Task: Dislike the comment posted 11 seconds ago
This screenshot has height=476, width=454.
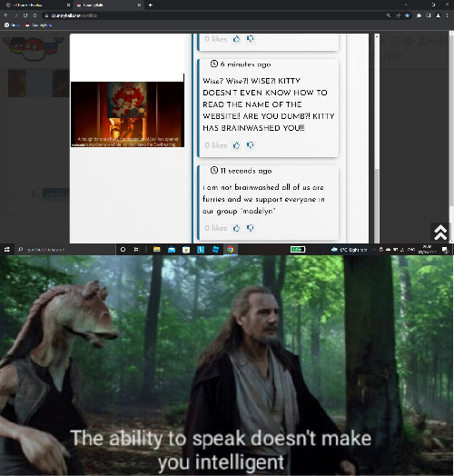Action: tap(250, 228)
